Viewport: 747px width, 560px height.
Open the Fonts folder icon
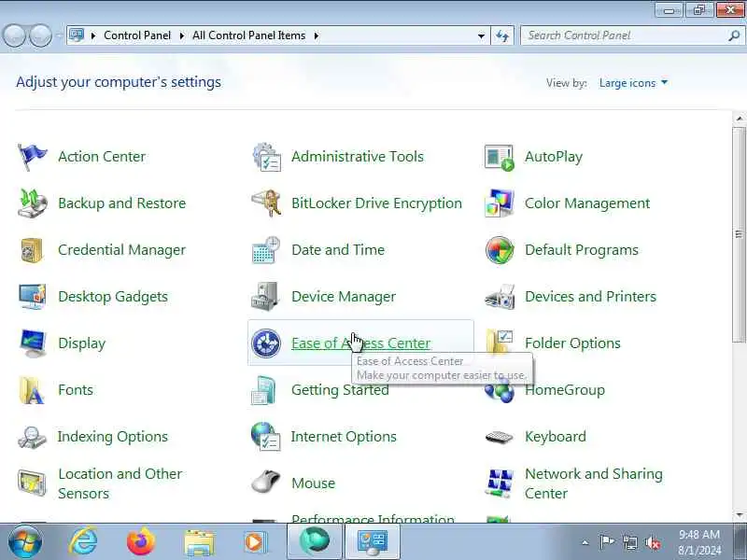[32, 390]
